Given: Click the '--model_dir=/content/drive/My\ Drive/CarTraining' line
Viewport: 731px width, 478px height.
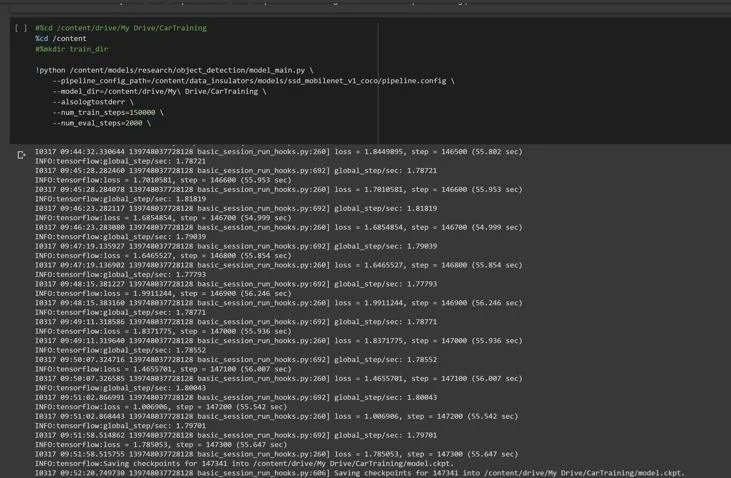Looking at the screenshot, I should click(159, 91).
